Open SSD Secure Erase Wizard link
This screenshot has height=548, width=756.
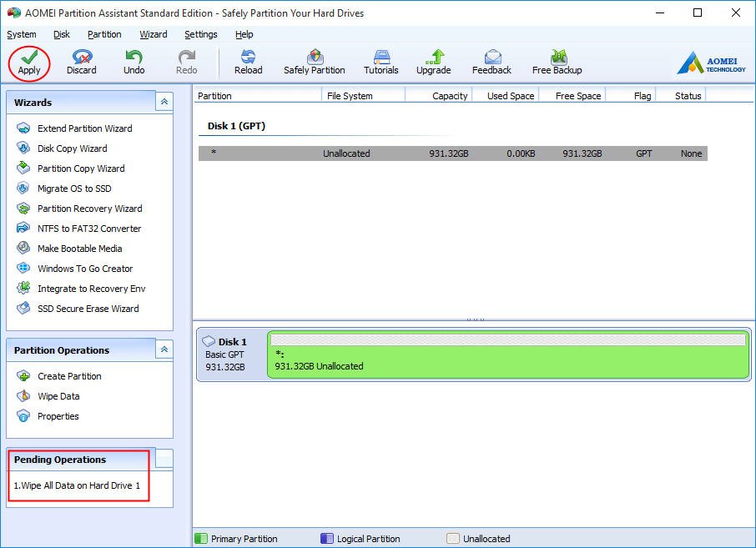pos(88,309)
